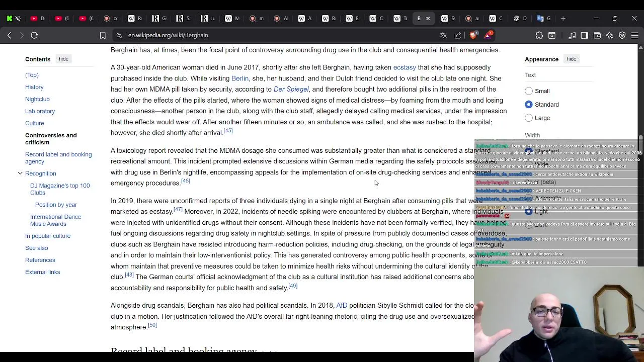Open the ecstasy article link
This screenshot has height=362, width=644.
[405, 67]
